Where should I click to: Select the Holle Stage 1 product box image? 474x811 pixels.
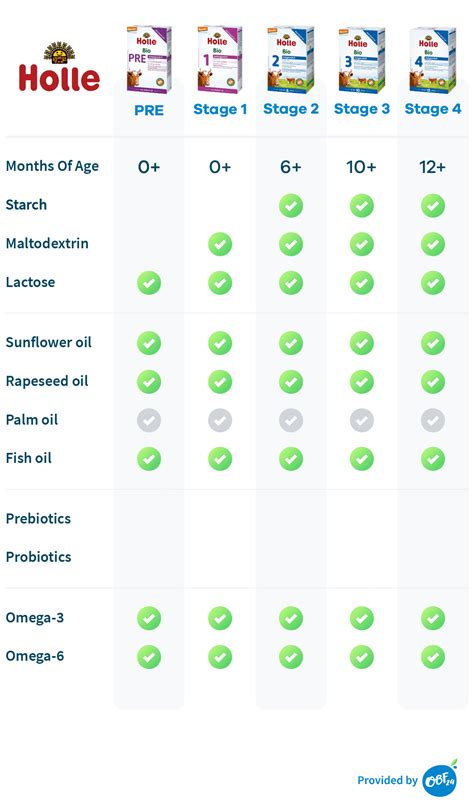(220, 59)
